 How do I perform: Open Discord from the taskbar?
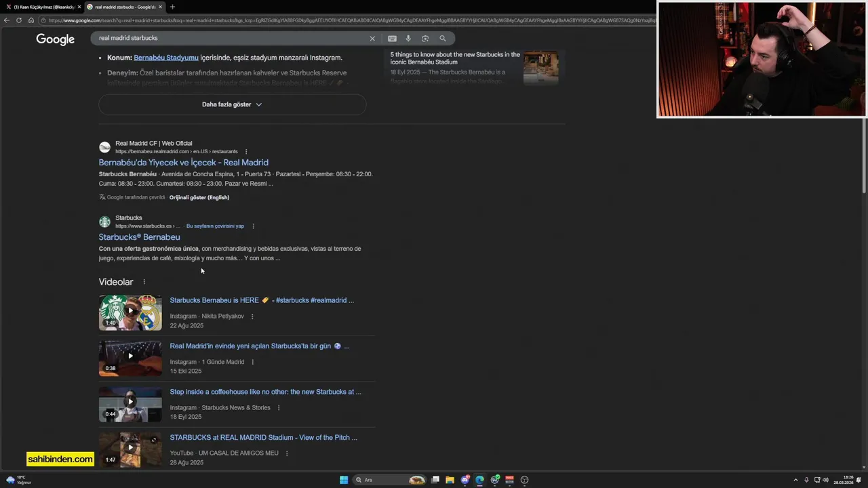465,480
